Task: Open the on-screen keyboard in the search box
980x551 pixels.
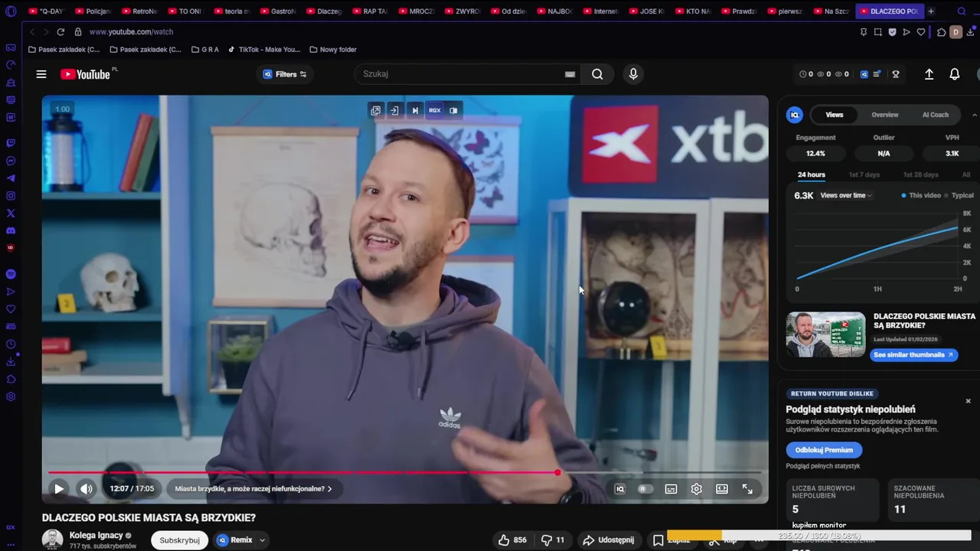Action: click(570, 74)
